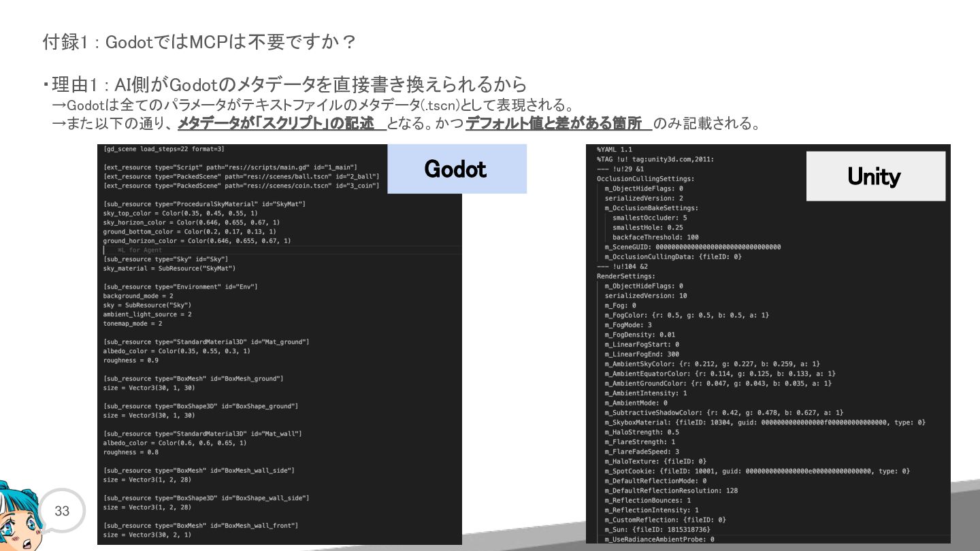Click the "m_DefaultReflectionResolution: 128" line

[x=671, y=490]
